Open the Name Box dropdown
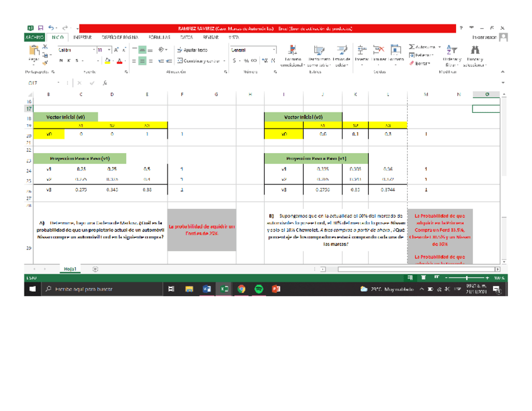 coord(58,83)
